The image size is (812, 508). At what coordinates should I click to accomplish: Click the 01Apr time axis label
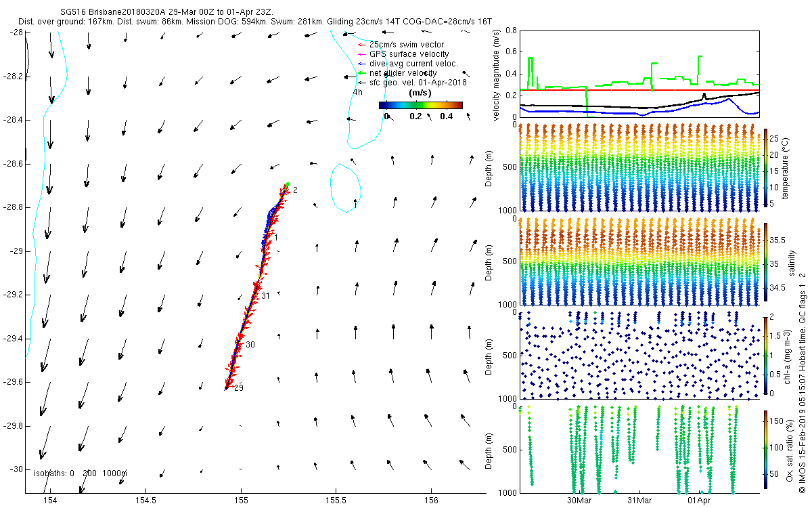(x=699, y=501)
